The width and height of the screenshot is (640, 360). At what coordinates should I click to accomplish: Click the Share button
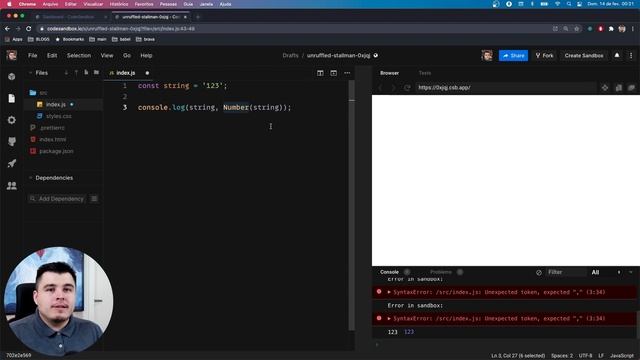513,56
